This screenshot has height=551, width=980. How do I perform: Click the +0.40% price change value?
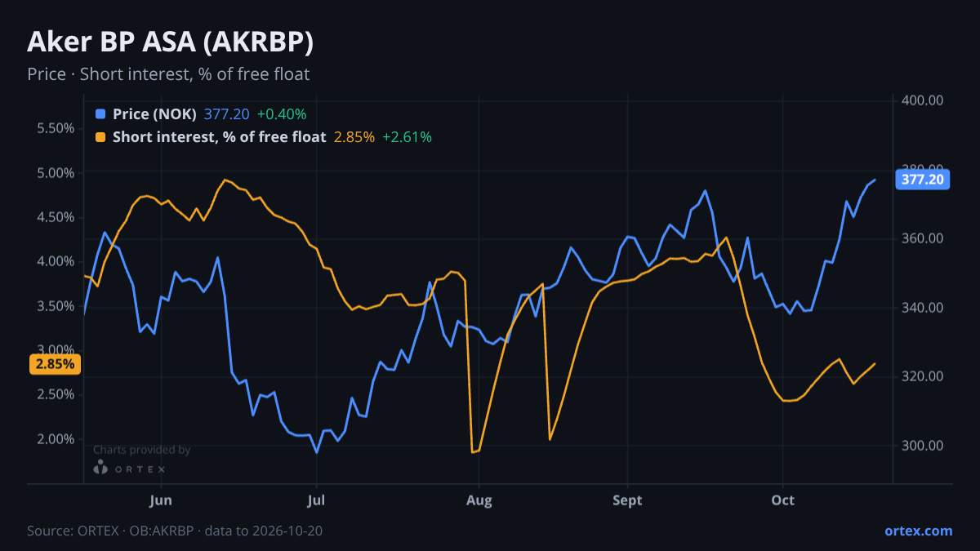(282, 114)
